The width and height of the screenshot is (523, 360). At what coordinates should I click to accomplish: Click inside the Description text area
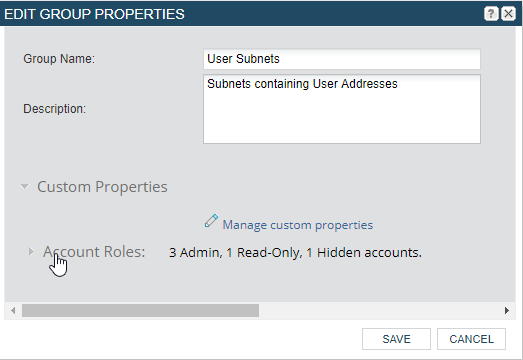click(x=342, y=109)
